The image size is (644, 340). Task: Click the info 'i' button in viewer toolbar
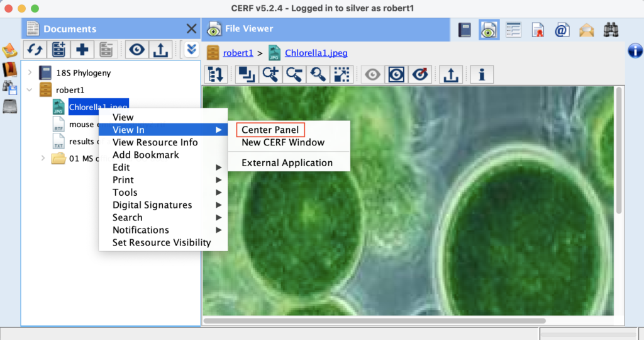482,74
